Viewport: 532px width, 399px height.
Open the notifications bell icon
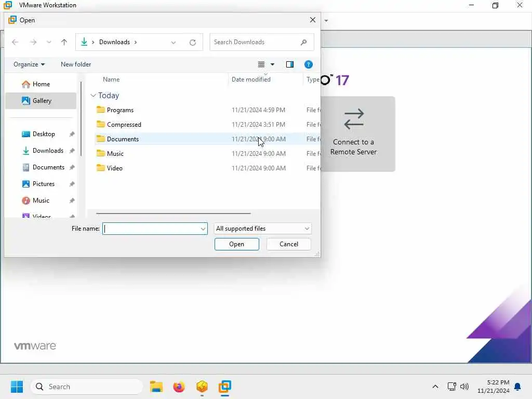pyautogui.click(x=517, y=387)
